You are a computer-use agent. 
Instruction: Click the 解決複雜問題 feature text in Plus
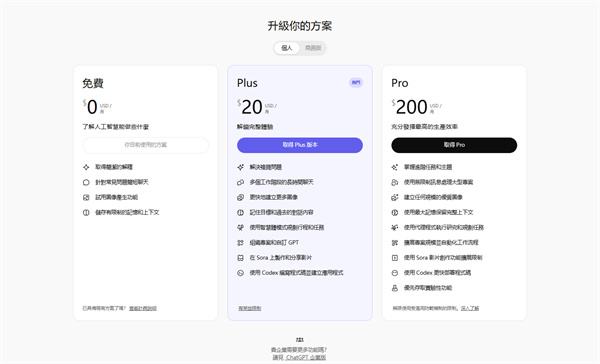click(x=266, y=167)
